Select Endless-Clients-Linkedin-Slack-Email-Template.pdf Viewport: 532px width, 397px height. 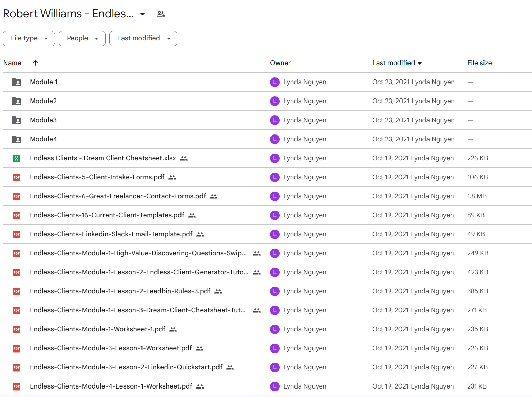111,234
